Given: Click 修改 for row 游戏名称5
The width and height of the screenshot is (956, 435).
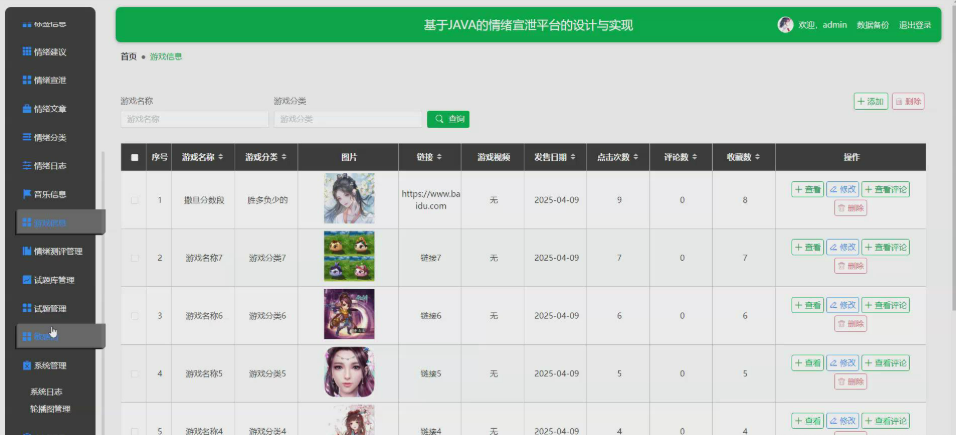Looking at the screenshot, I should click(842, 363).
